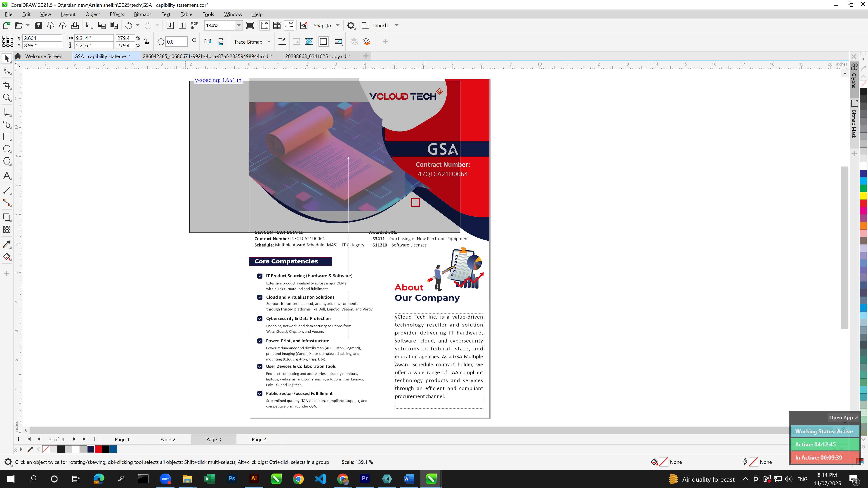Toggle full-screen preview
The image size is (868, 488).
pos(250,25)
